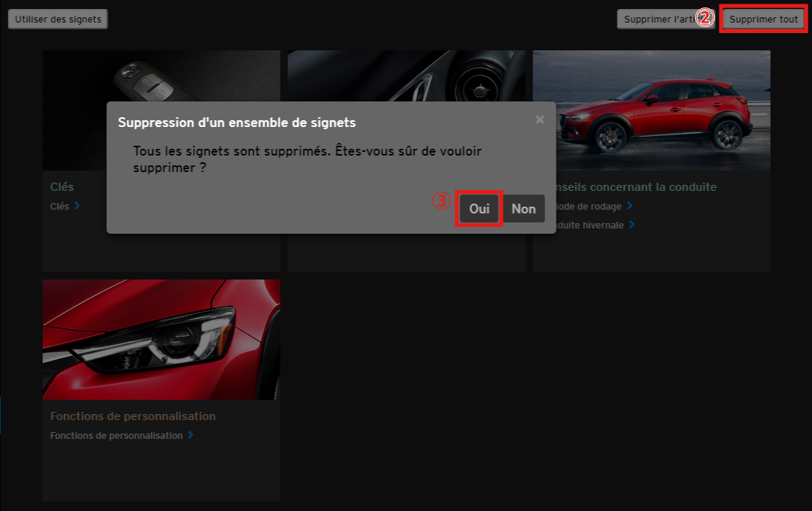Click the Utiliser des signets button
Image resolution: width=812 pixels, height=511 pixels.
(x=58, y=20)
